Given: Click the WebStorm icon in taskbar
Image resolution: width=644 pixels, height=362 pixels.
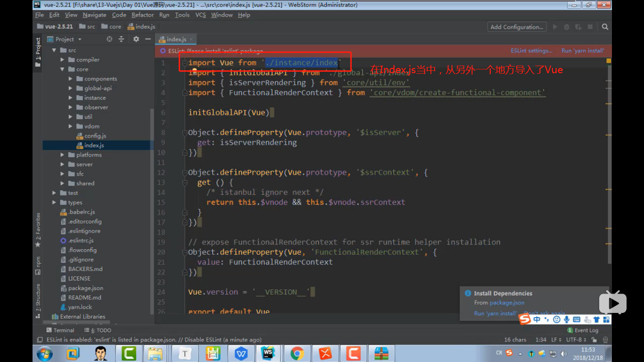Looking at the screenshot, I should [x=269, y=353].
